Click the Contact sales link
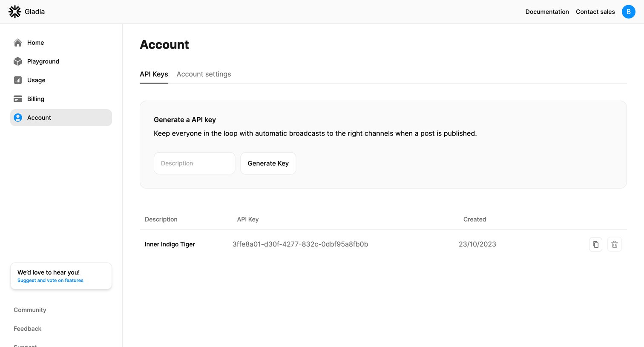 pyautogui.click(x=595, y=12)
